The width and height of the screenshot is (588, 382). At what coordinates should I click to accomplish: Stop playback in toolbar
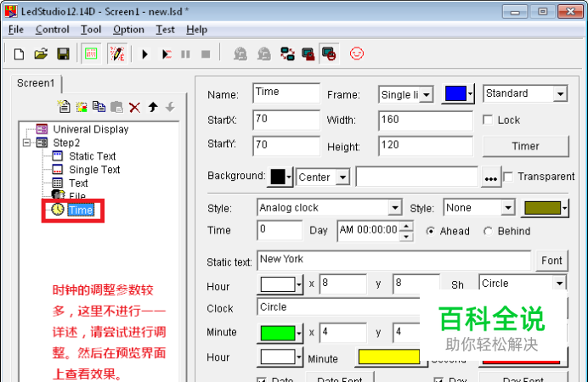[x=206, y=54]
